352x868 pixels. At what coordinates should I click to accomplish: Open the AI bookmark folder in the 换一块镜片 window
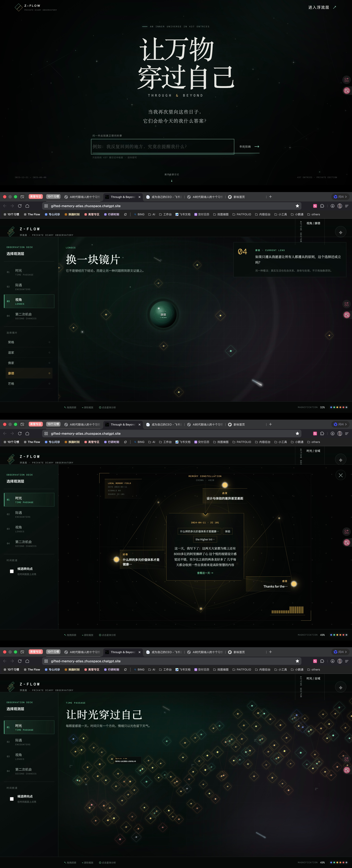pos(152,214)
